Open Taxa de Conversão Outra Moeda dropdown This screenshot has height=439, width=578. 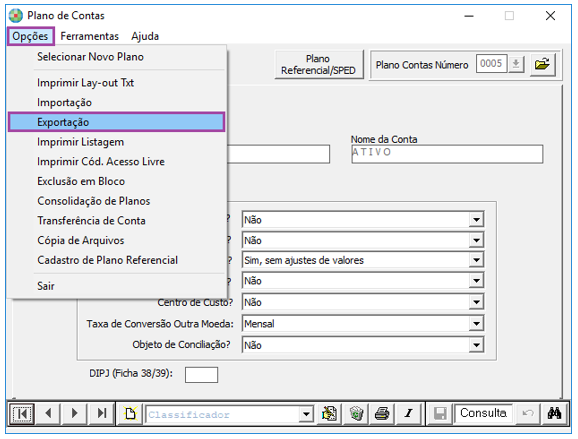pos(476,324)
